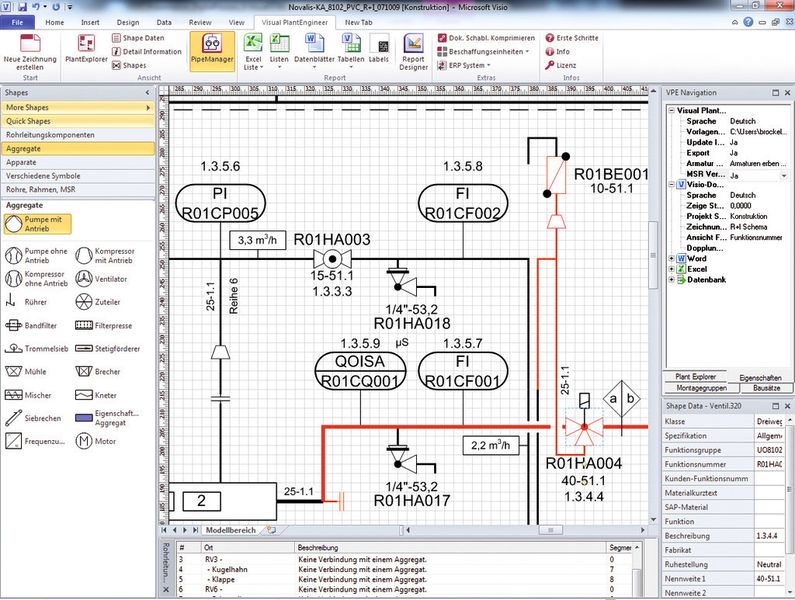Open Rohre, Rahmen, MSR stencil
The image size is (795, 600).
click(78, 190)
